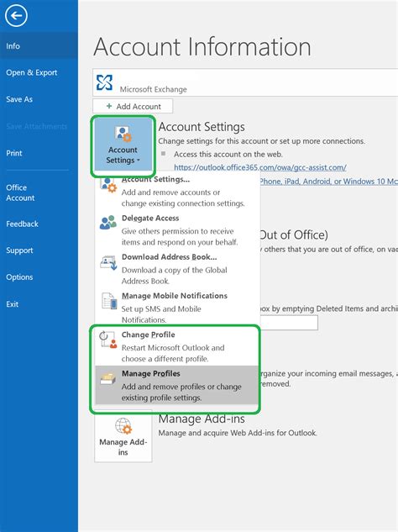Open Support in the sidebar

tap(19, 250)
